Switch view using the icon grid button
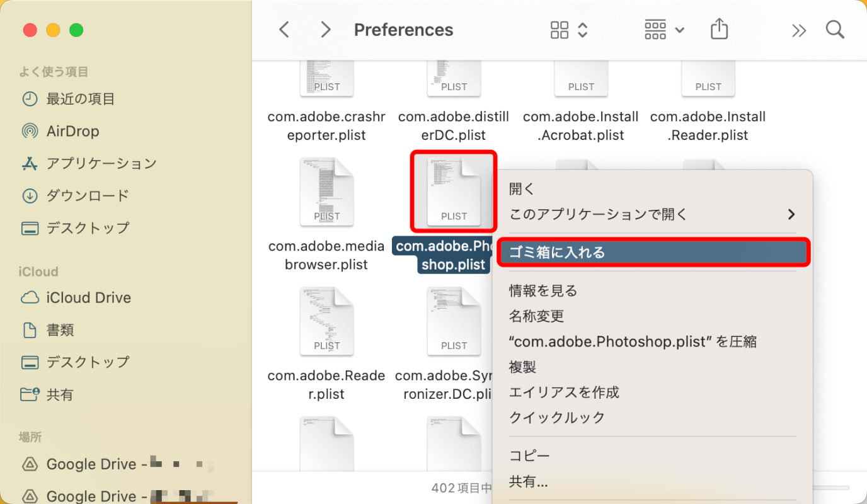 (x=560, y=30)
